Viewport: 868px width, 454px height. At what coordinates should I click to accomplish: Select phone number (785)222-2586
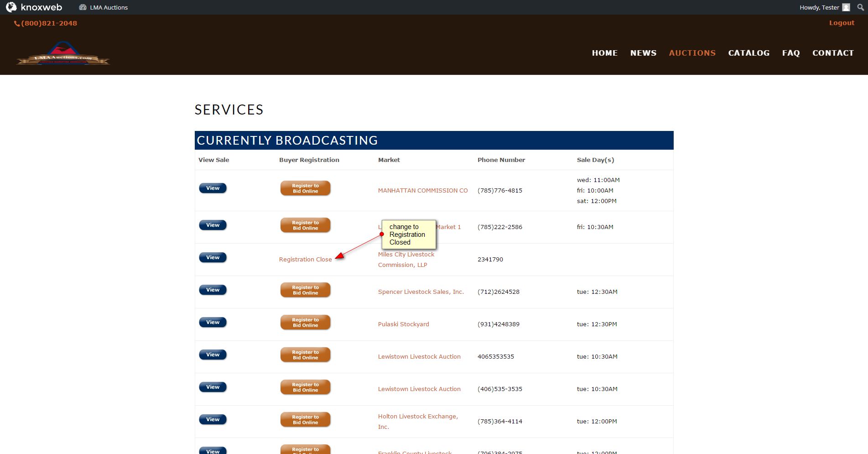point(500,227)
